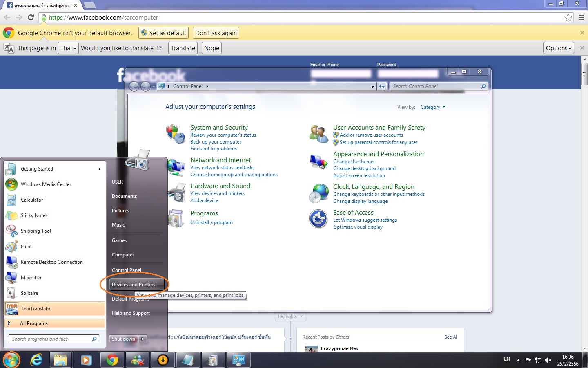Screen dimensions: 588x368
Task: Expand Control Panel address history dropdown
Action: click(372, 86)
